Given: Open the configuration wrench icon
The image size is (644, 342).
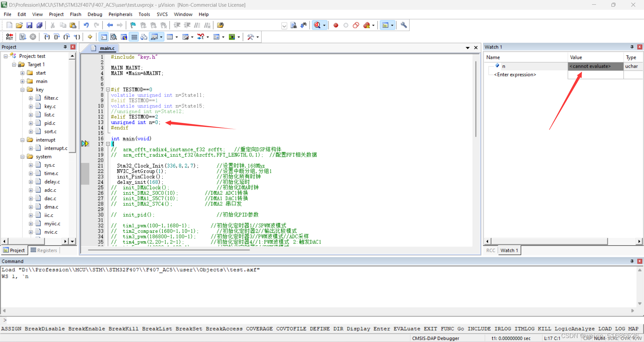Looking at the screenshot, I should 404,25.
